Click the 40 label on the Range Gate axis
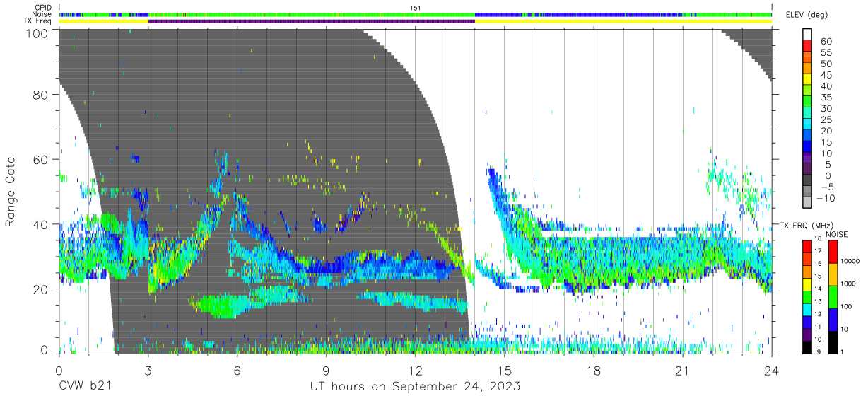 pyautogui.click(x=42, y=224)
